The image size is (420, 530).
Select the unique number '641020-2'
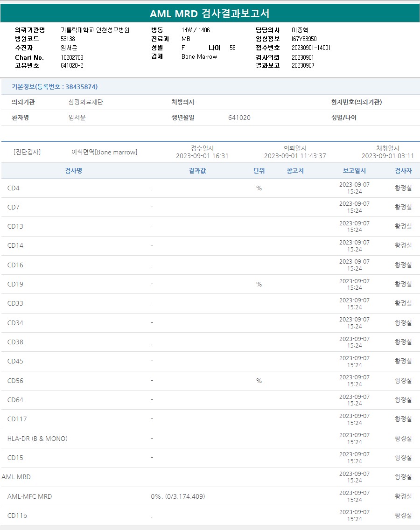tap(72, 66)
